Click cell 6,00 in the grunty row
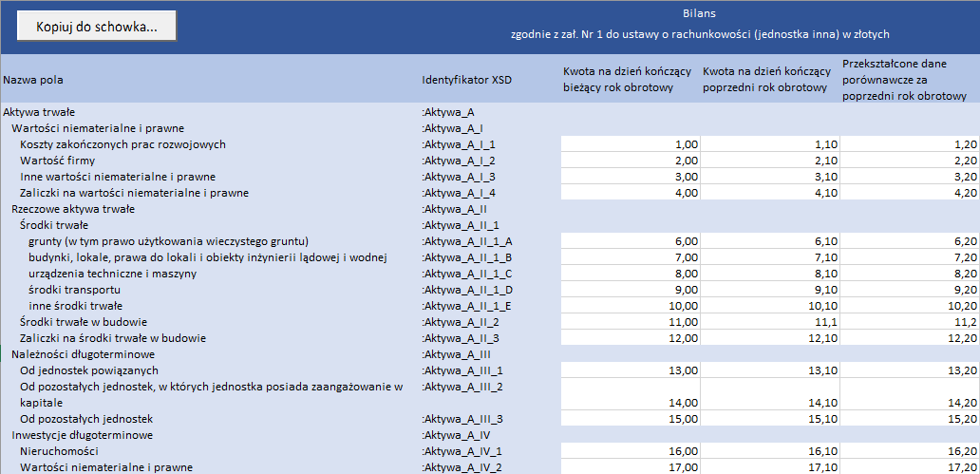Viewport: 980px width, 474px height. pos(631,241)
